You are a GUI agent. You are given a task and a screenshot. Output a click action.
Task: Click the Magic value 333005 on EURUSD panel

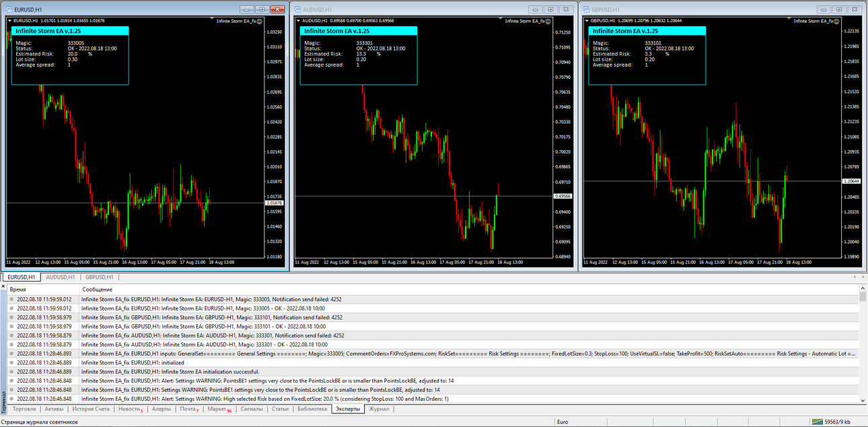[x=75, y=43]
